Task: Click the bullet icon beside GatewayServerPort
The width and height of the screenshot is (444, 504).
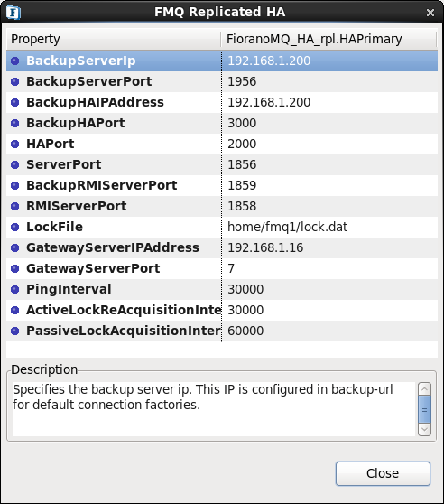Action: [15, 268]
